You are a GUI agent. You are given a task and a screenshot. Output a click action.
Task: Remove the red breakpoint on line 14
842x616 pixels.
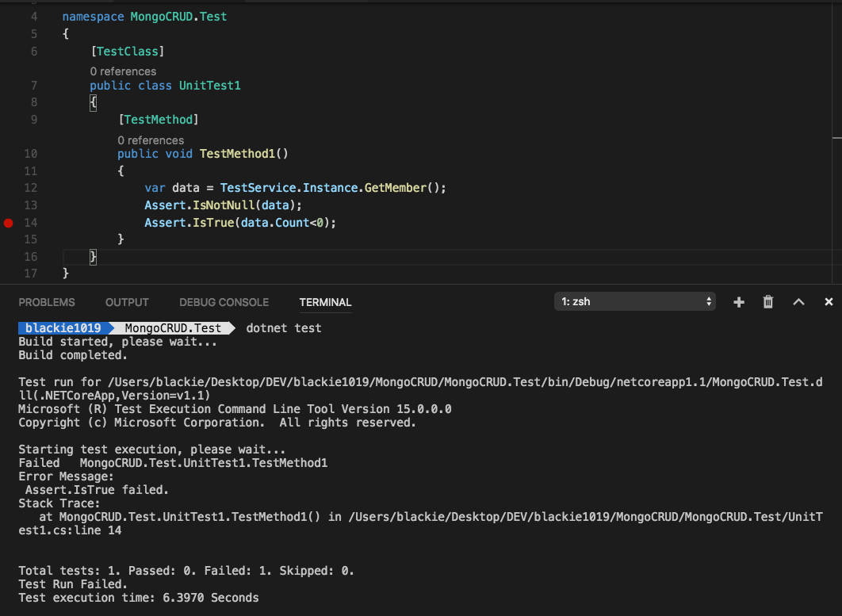click(x=9, y=223)
